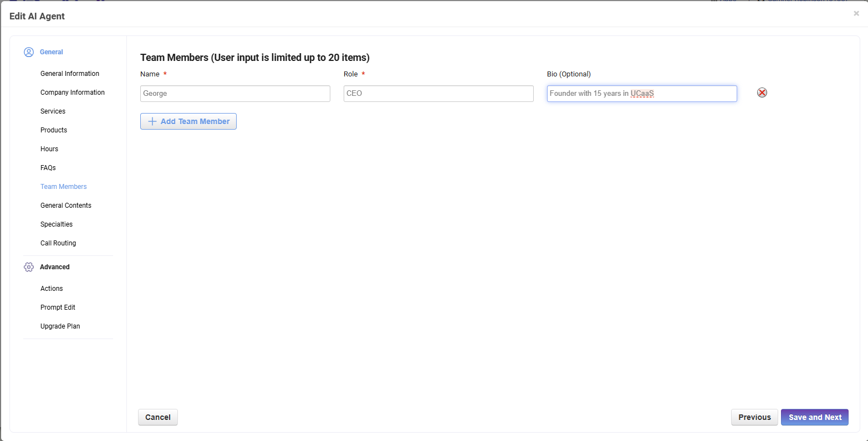
Task: Remove George team member with red X icon
Action: (x=762, y=93)
